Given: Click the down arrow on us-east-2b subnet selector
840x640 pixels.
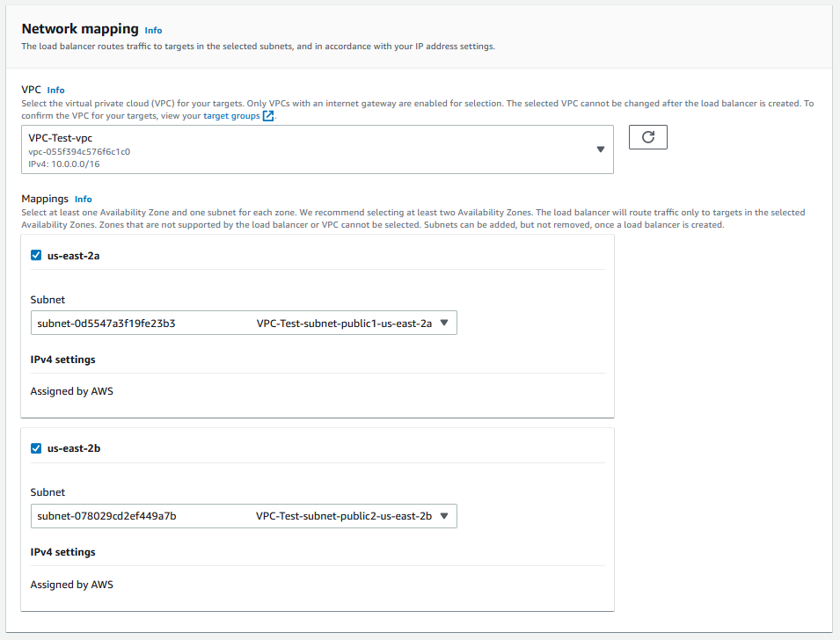Looking at the screenshot, I should tap(444, 516).
